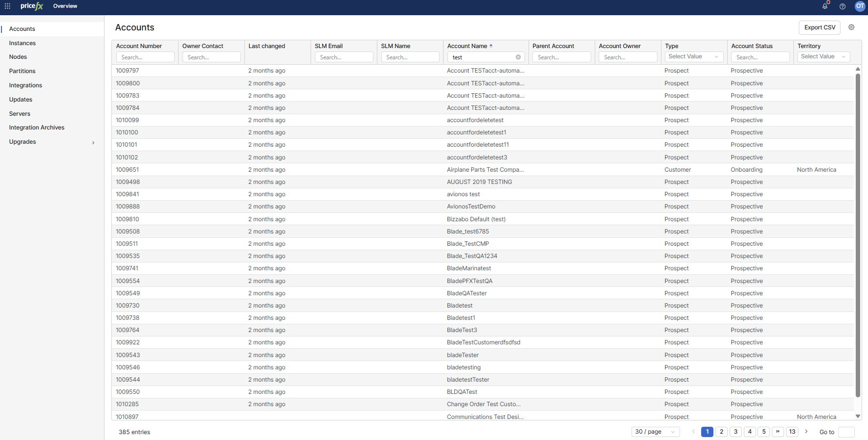Change the 30 / page size dropdown
The width and height of the screenshot is (868, 440).
pos(655,432)
